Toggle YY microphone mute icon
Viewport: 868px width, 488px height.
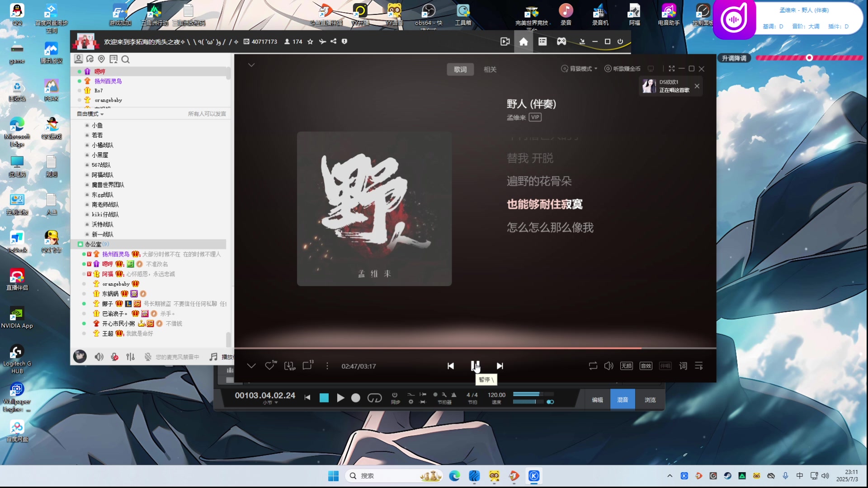tap(115, 357)
